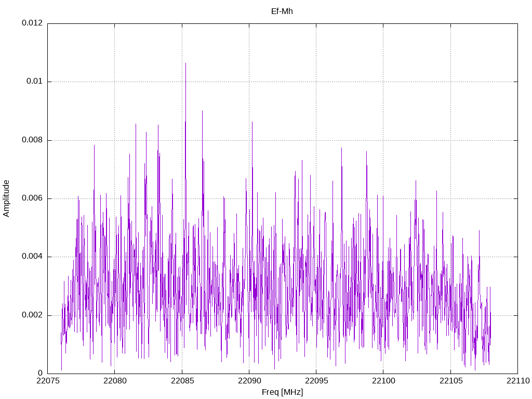Click the 'Freq [MHz]' x-axis label

(282, 392)
